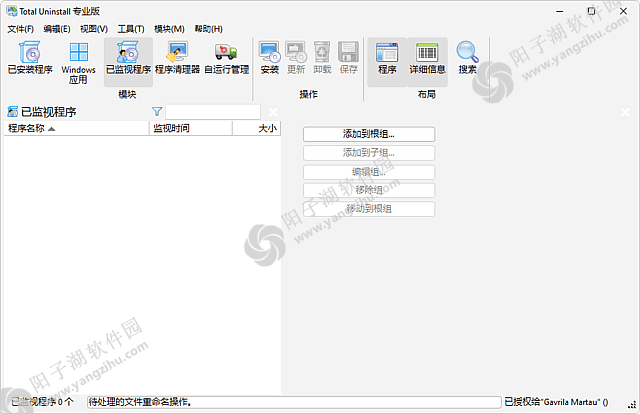Click the 移除组 button

pyautogui.click(x=369, y=190)
